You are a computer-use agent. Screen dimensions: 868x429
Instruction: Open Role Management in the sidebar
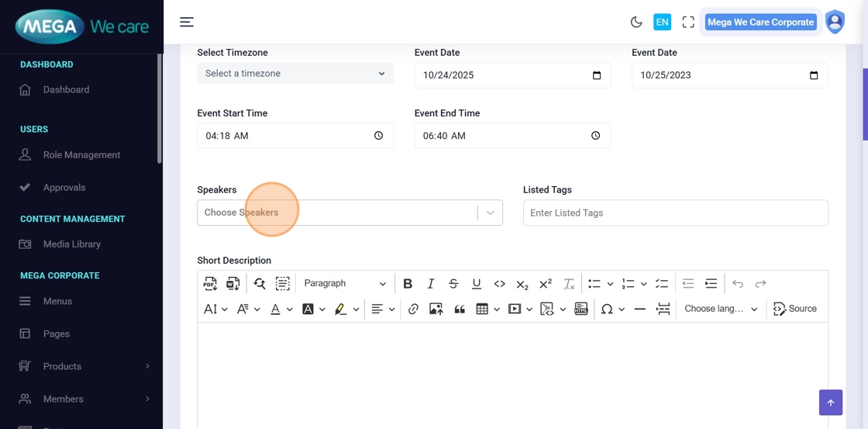tap(81, 155)
